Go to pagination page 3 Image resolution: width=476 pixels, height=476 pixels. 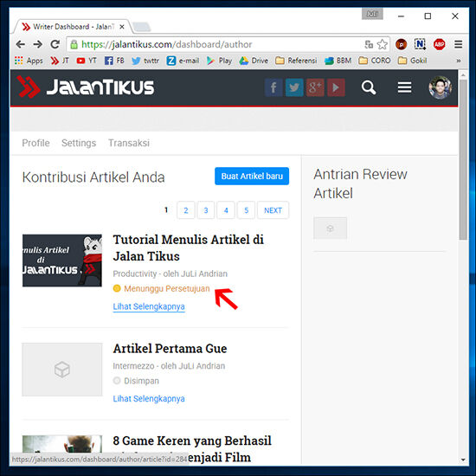click(x=206, y=210)
